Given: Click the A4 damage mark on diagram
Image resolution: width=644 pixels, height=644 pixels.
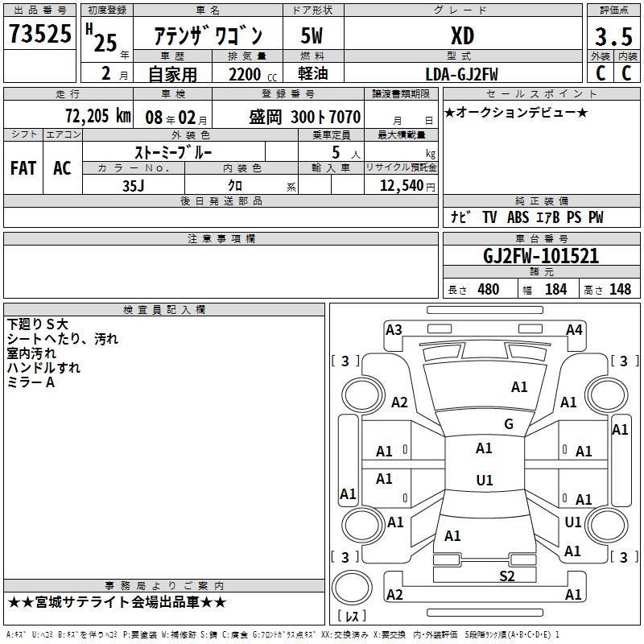Looking at the screenshot, I should [574, 329].
